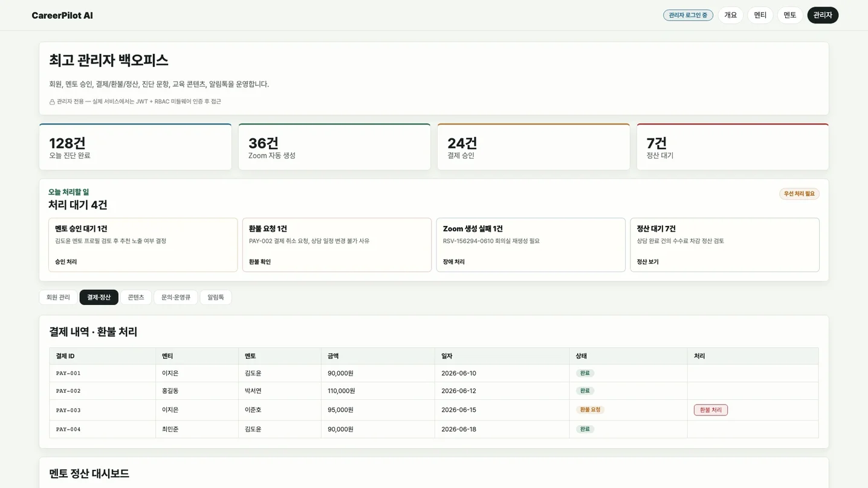Click mentor 박서연 in PAY-002 row
Image resolution: width=868 pixels, height=488 pixels.
(x=253, y=391)
